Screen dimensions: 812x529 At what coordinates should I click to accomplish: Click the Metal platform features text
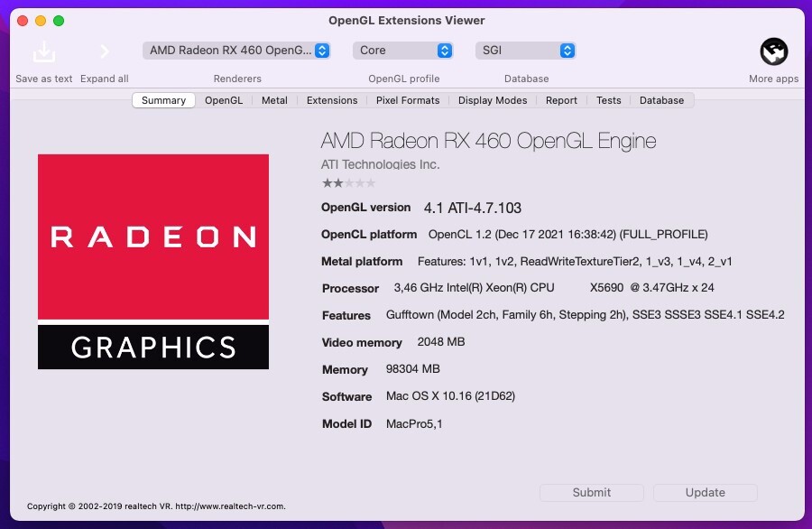(x=575, y=261)
